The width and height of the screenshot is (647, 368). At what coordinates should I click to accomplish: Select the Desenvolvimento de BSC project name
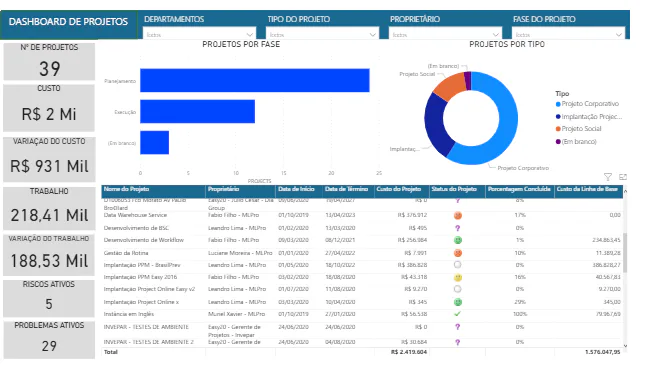136,228
